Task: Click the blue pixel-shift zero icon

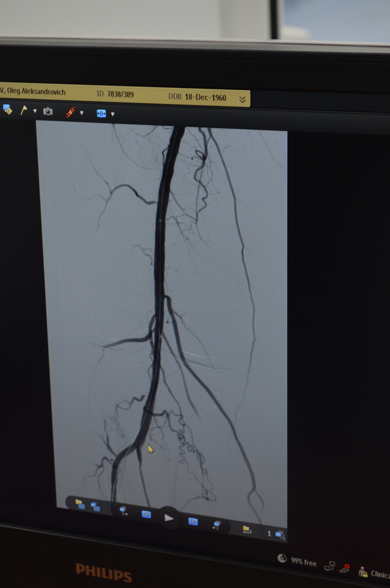Action: [x=101, y=113]
